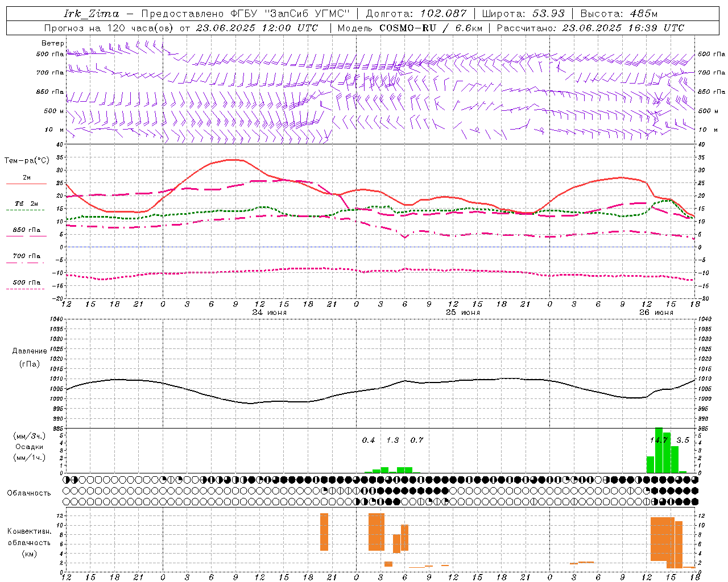Click the "Модель COSMO-RU / 6.6км" label
Image resolution: width=728 pixels, height=582 pixels.
pyautogui.click(x=410, y=28)
